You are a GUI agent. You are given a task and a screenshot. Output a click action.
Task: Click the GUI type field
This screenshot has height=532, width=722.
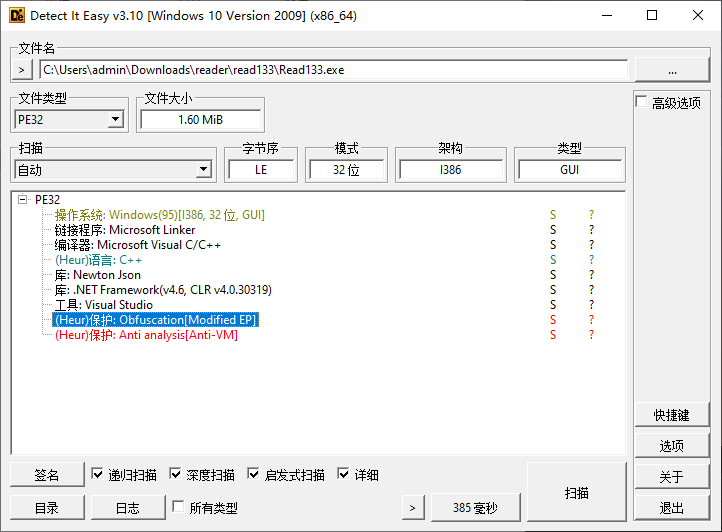click(570, 170)
